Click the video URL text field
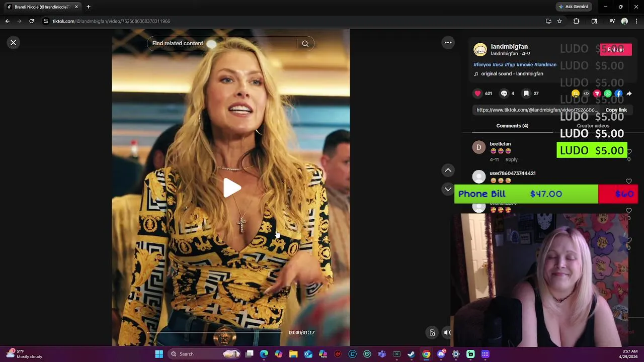The image size is (644, 362). [x=537, y=110]
